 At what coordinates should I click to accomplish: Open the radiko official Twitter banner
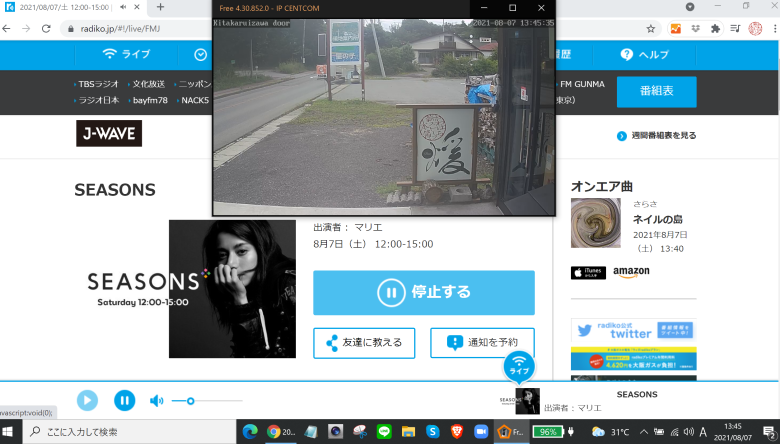click(x=633, y=330)
